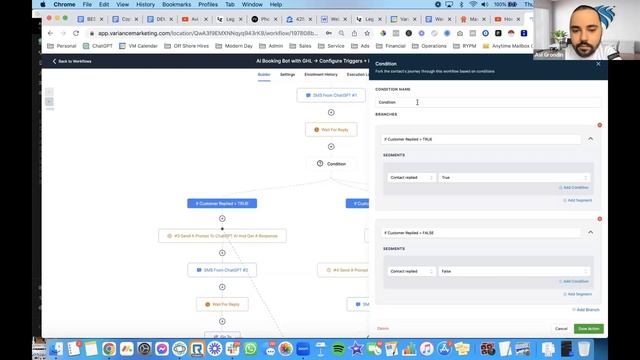Click plus node under If Customer Replied = TRUE
This screenshot has height=360, width=640.
point(222,219)
